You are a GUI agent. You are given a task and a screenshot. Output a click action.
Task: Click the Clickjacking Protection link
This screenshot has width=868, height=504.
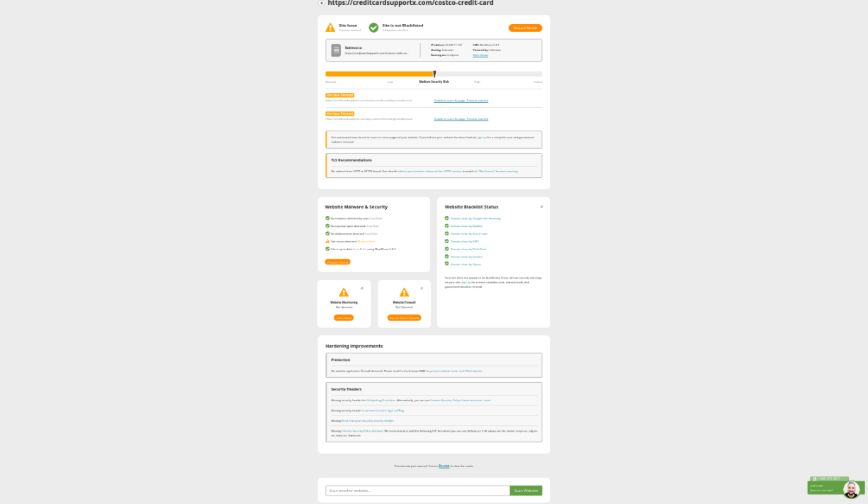(x=381, y=400)
